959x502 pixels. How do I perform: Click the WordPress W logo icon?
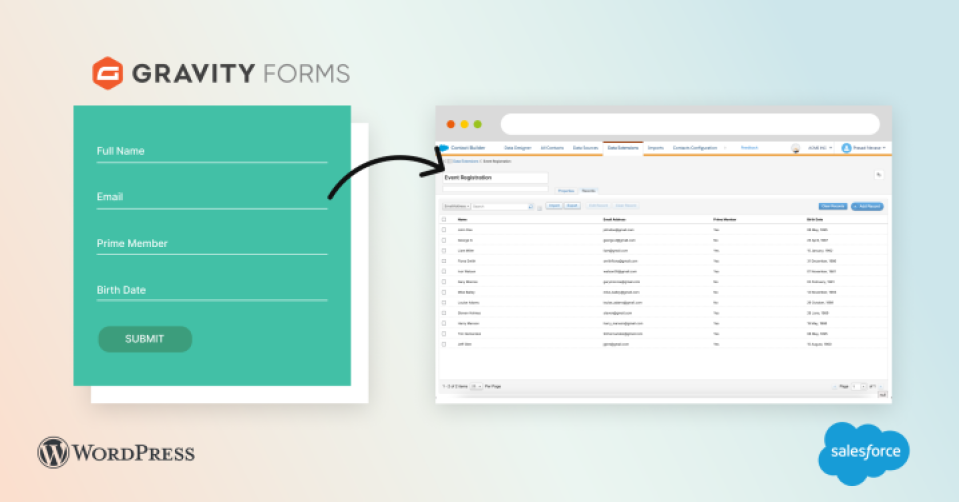tap(53, 452)
